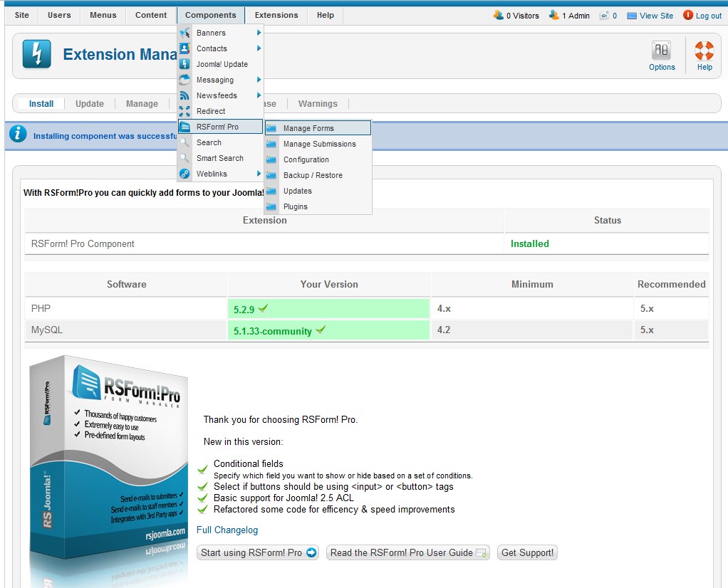
Task: Open the Extensions menu
Action: 276,16
